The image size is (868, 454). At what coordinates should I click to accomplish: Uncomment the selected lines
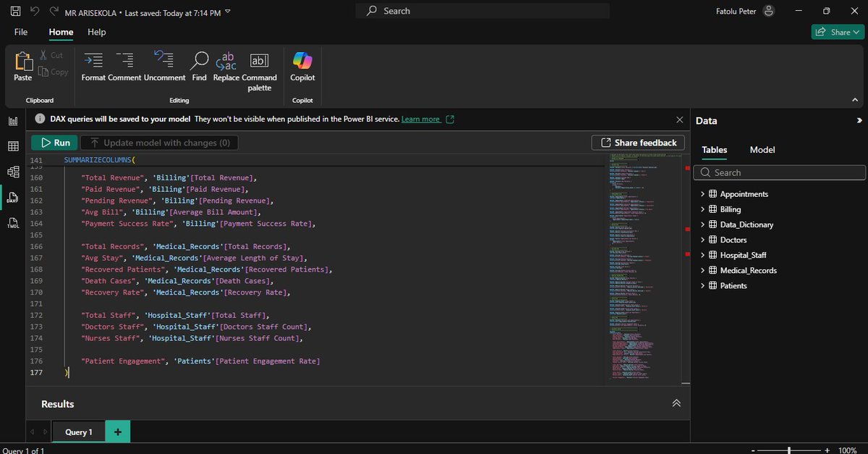[x=164, y=67]
